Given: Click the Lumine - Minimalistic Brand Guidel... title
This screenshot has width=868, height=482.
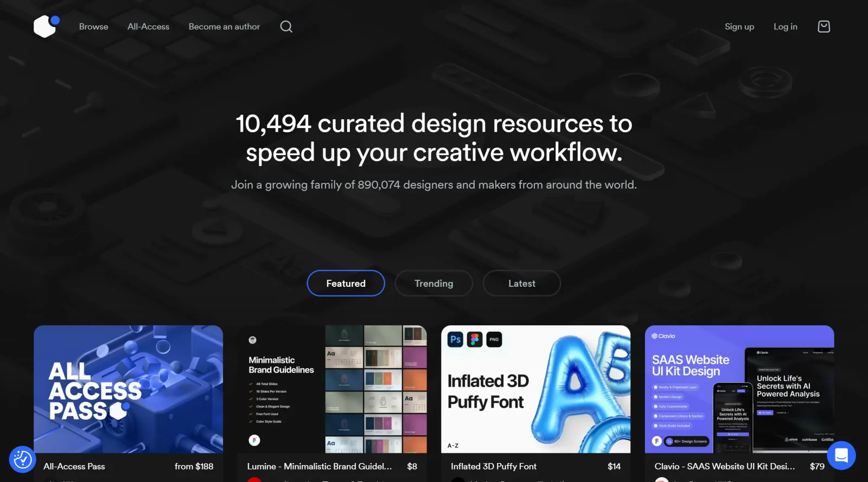Looking at the screenshot, I should pyautogui.click(x=320, y=466).
